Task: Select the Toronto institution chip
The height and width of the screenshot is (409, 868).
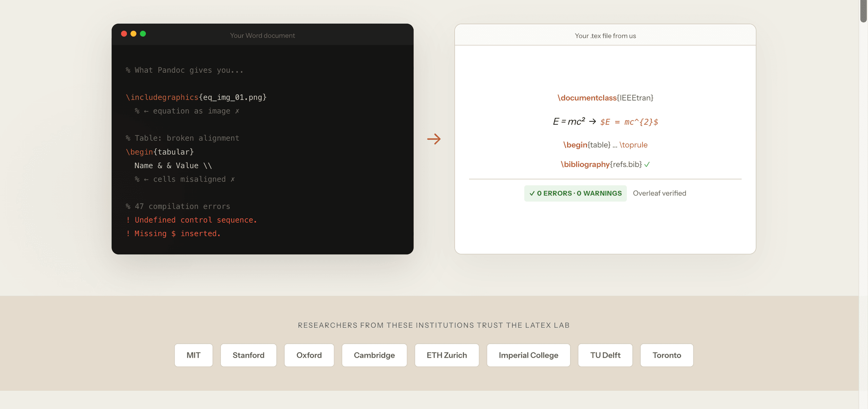Action: [667, 355]
